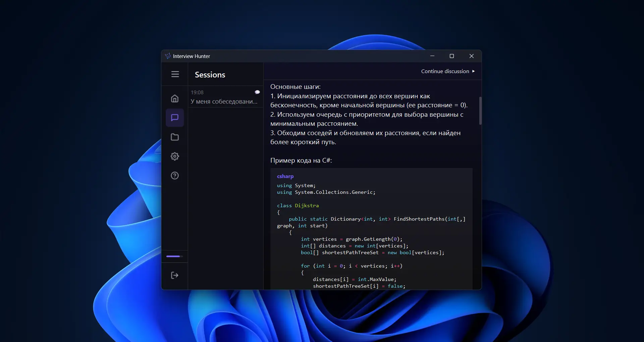
Task: Click the Sessions panel heading
Action: click(210, 75)
